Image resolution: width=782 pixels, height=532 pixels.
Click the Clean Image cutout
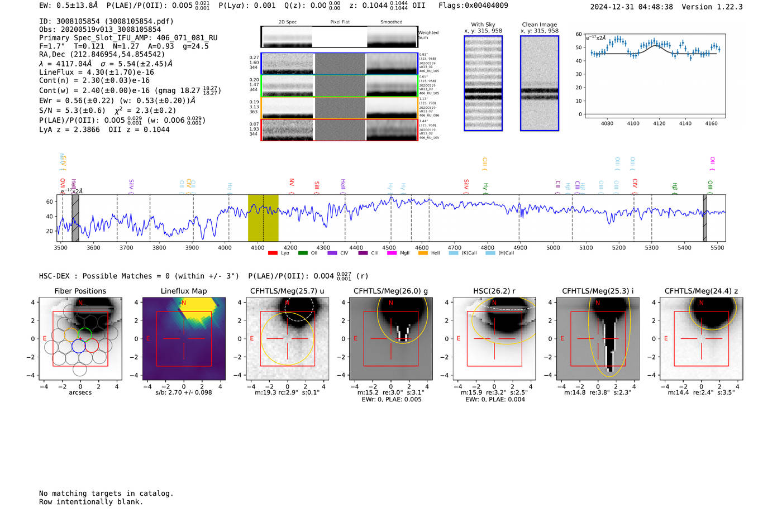(540, 83)
